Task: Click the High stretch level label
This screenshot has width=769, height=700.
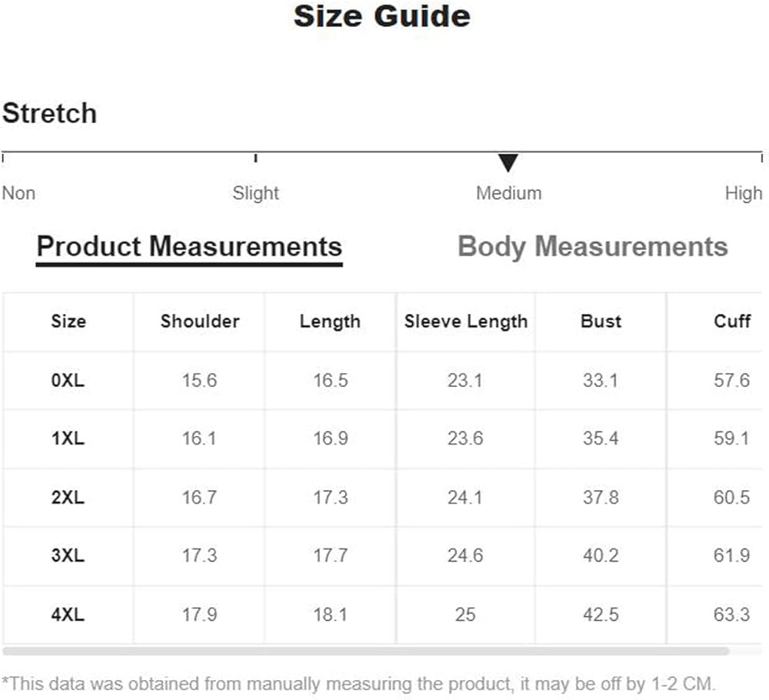Action: click(743, 193)
